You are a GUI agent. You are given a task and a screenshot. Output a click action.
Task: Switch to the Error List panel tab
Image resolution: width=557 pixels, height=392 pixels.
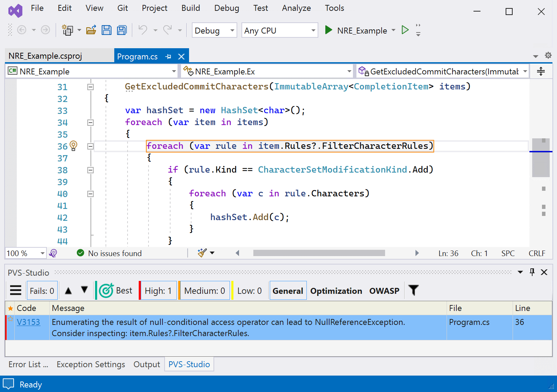(28, 364)
